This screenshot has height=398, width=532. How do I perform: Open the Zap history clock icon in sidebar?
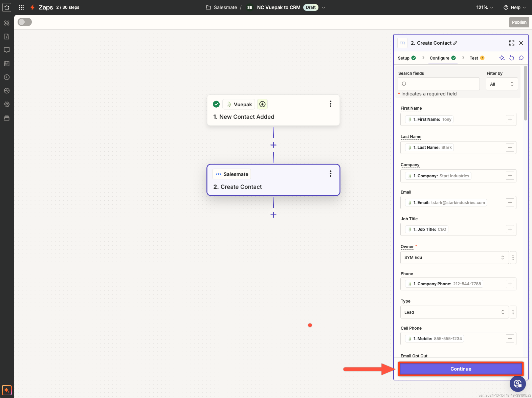[x=7, y=77]
